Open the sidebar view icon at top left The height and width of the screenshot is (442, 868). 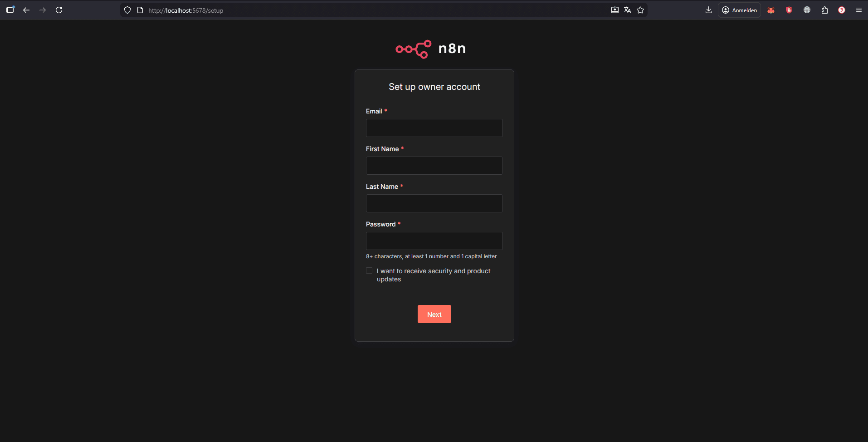pyautogui.click(x=10, y=10)
